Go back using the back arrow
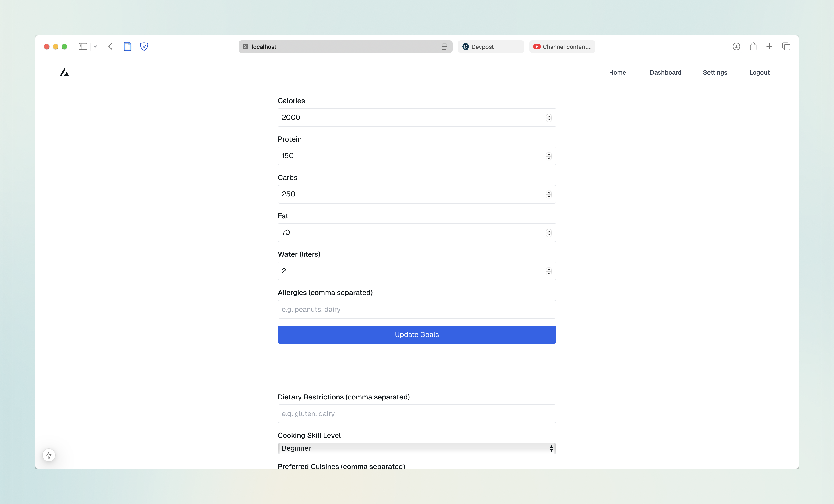 click(110, 46)
